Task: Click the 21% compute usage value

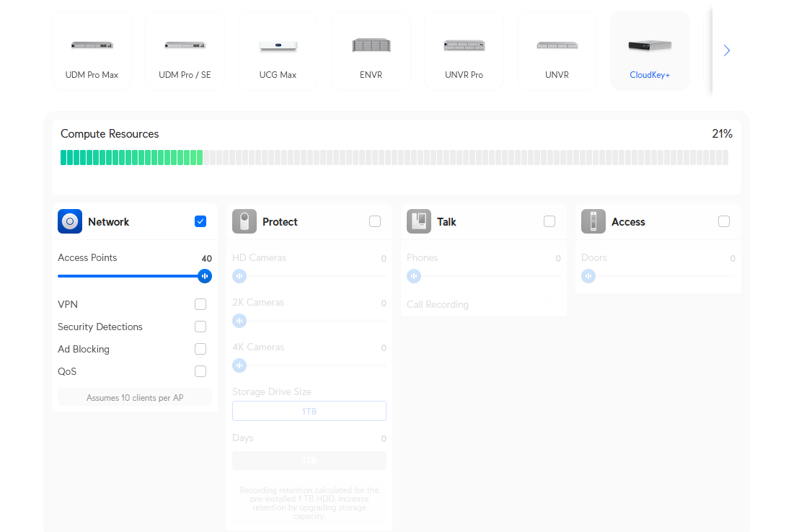Action: click(722, 134)
